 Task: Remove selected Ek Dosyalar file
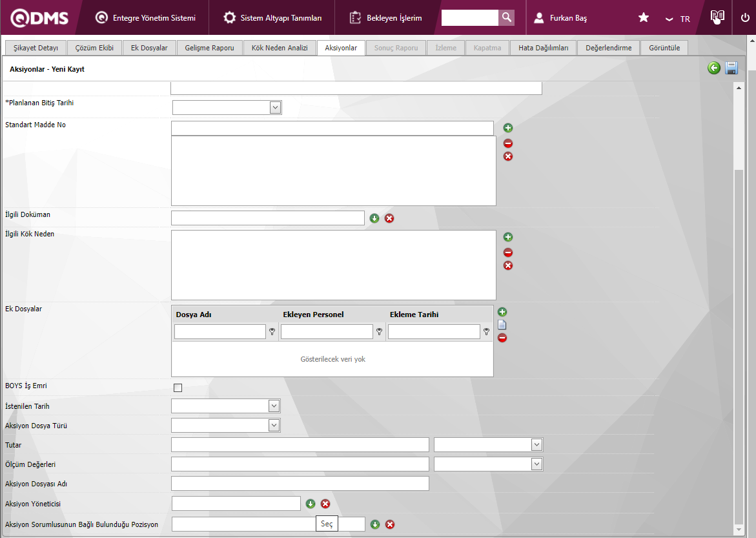pyautogui.click(x=502, y=338)
